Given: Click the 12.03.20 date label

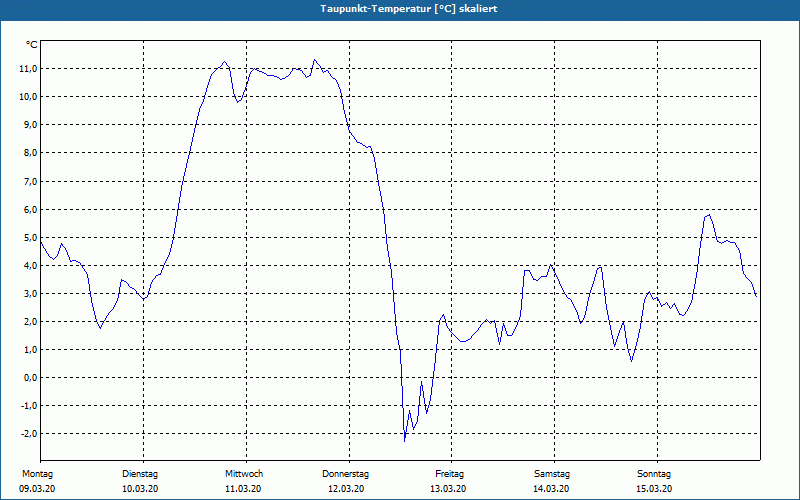Looking at the screenshot, I should pyautogui.click(x=346, y=489).
